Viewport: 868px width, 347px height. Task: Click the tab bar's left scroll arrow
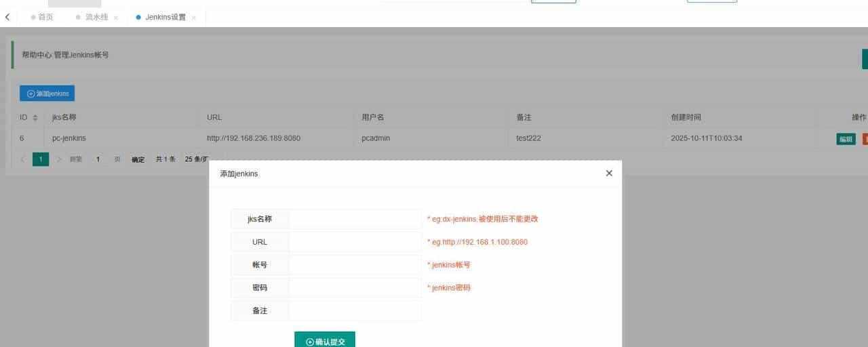point(7,17)
